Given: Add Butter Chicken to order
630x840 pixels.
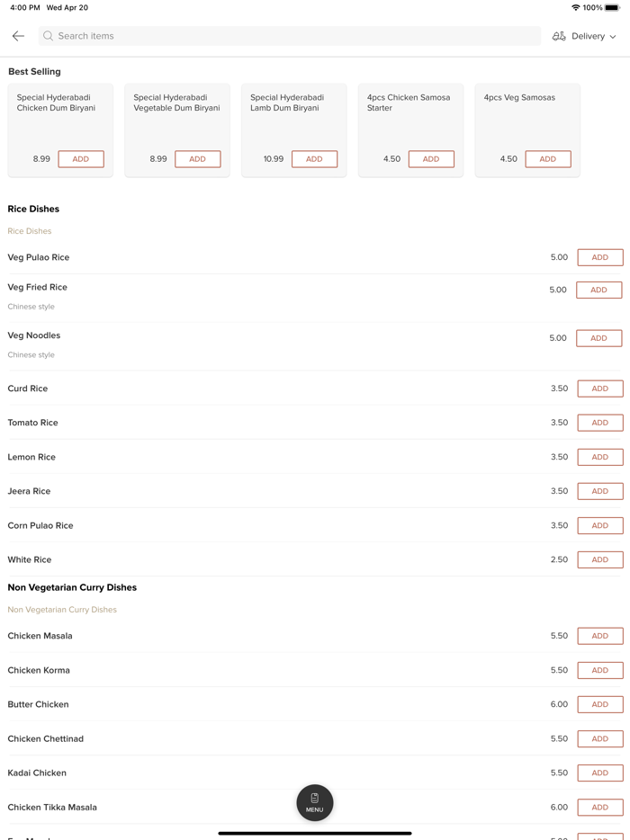Looking at the screenshot, I should [599, 704].
